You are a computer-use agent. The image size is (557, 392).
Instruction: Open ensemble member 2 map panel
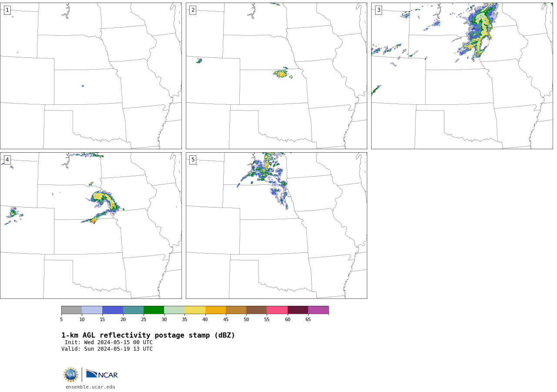[x=276, y=76]
